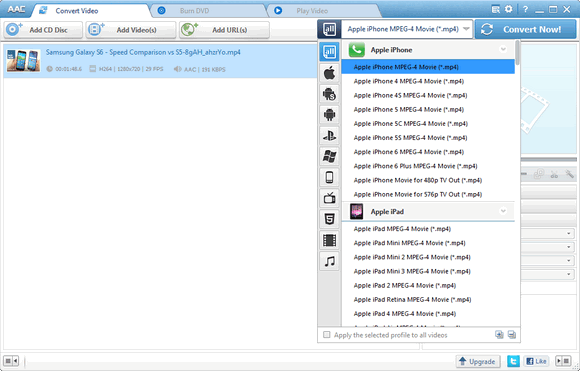Screen dimensions: 580x371
Task: Start conversion with Convert Now!
Action: click(x=526, y=29)
